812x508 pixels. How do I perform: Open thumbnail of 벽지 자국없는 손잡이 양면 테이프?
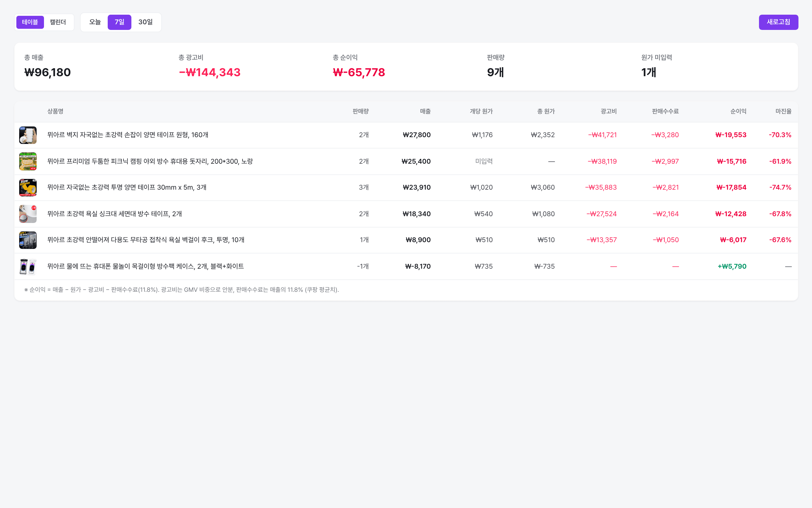point(28,135)
